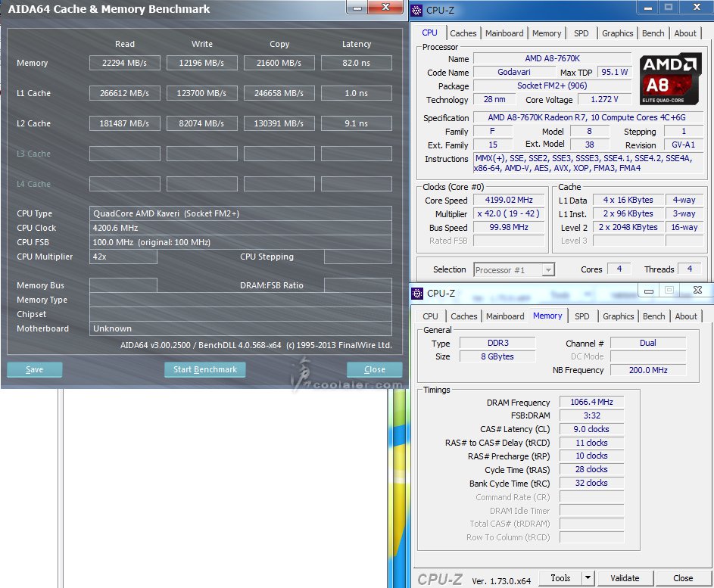The width and height of the screenshot is (714, 588).
Task: Click the Max TDP value 95.1 W
Action: coord(614,72)
